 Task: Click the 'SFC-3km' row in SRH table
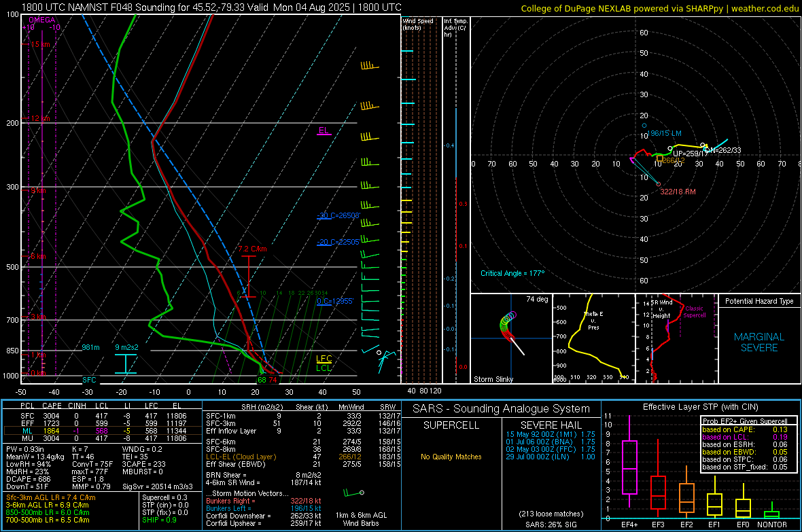tap(303, 423)
